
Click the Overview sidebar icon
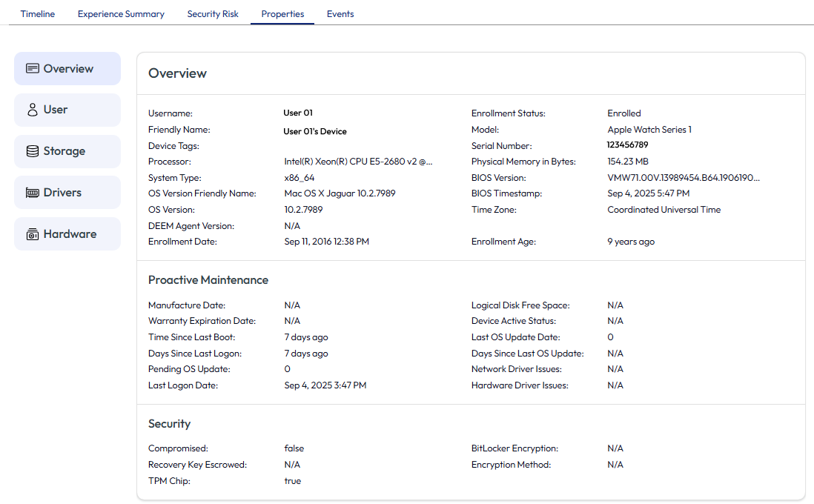[32, 68]
